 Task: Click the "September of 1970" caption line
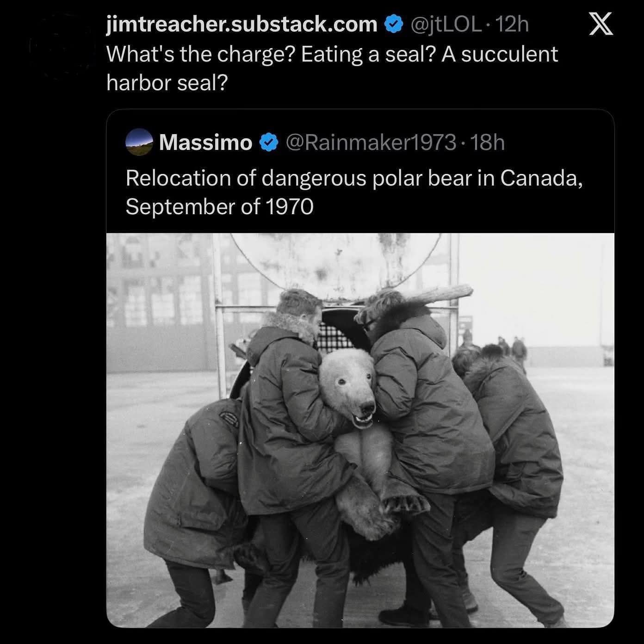click(219, 206)
